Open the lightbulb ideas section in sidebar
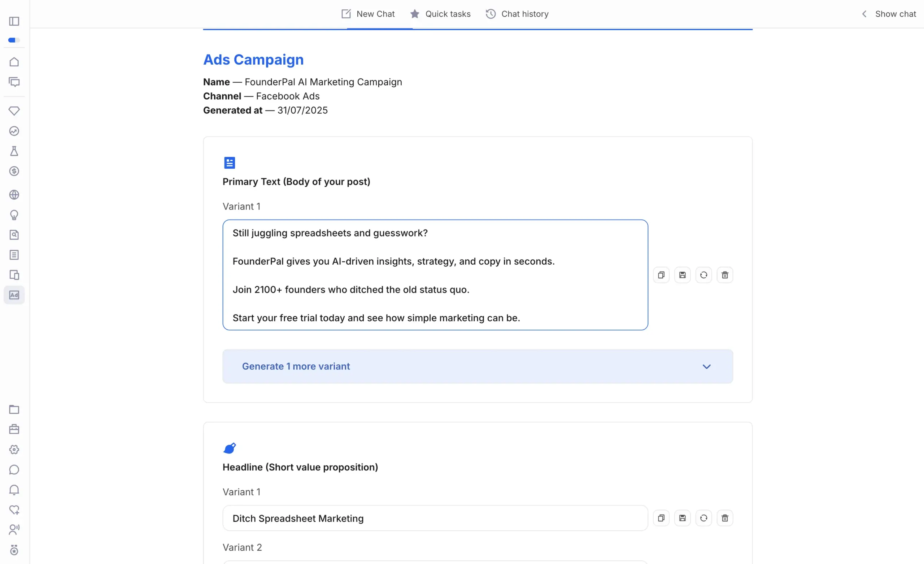Viewport: 924px width, 564px height. click(14, 214)
